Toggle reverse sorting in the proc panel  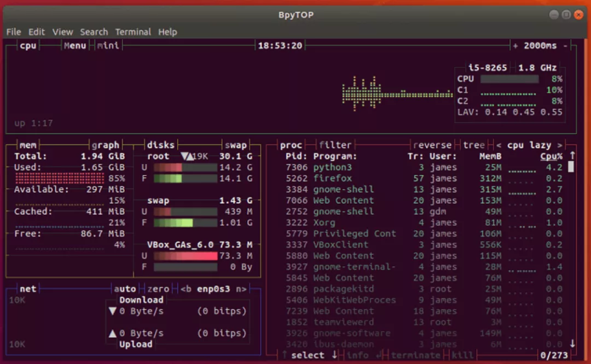pyautogui.click(x=432, y=145)
